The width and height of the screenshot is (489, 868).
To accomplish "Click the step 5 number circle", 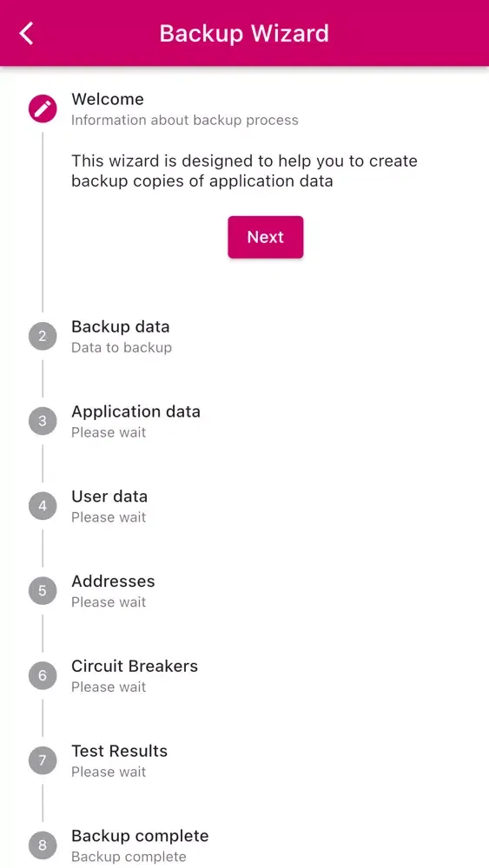I will click(43, 590).
